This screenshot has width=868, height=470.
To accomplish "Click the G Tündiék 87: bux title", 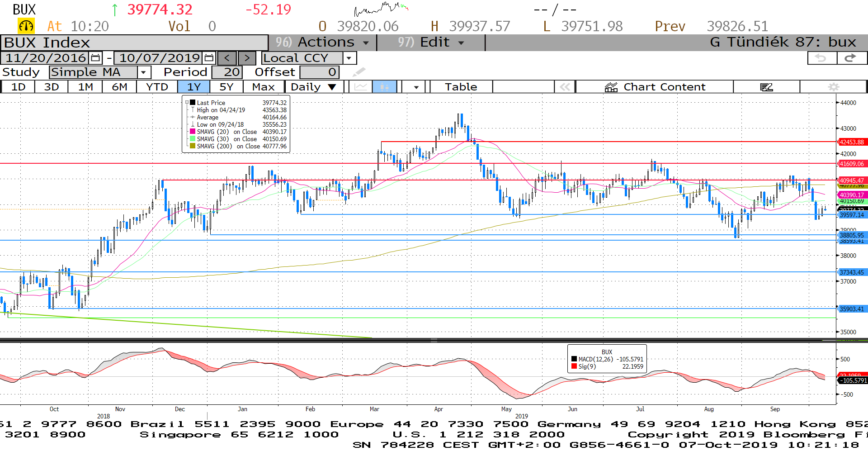I will point(783,43).
